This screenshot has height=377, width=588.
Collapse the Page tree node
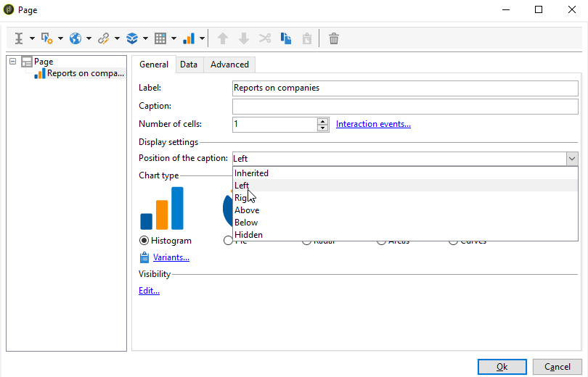tap(13, 62)
